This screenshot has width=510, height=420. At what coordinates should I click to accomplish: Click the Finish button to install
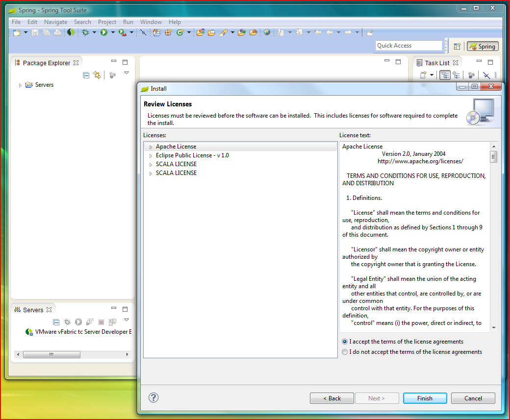pos(425,398)
